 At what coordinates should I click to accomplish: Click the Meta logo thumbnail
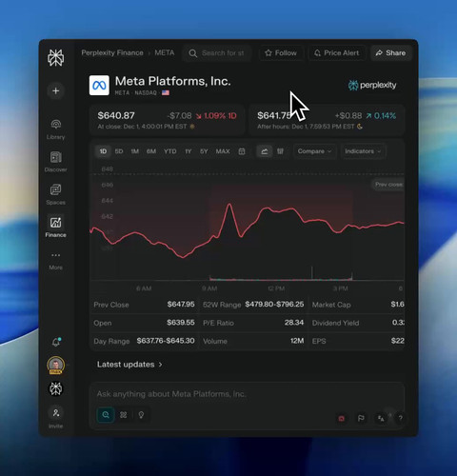pos(99,85)
